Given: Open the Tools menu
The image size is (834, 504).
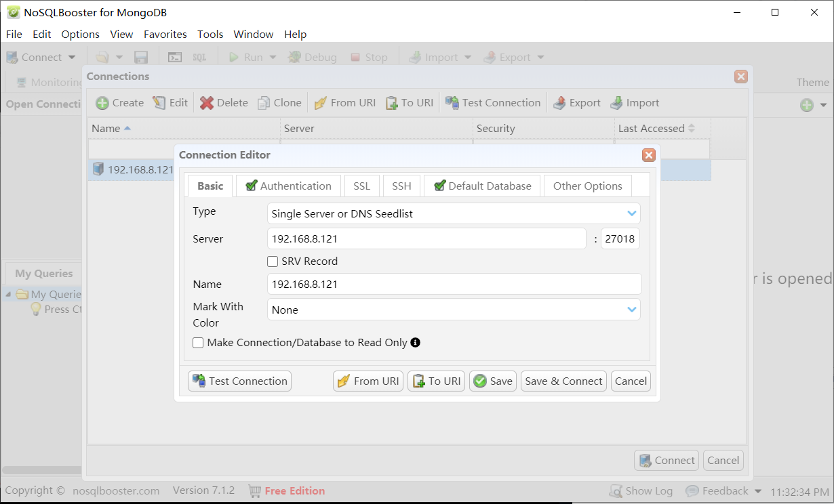Looking at the screenshot, I should point(210,34).
